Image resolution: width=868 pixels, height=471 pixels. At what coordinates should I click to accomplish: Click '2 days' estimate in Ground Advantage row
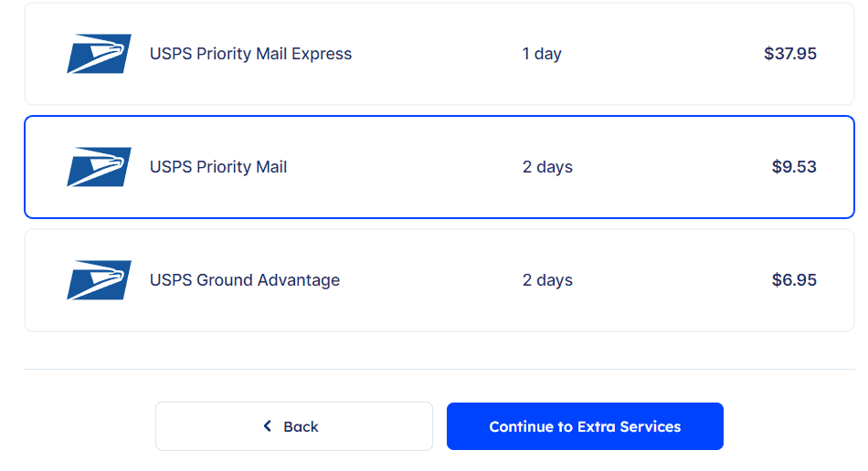(547, 280)
